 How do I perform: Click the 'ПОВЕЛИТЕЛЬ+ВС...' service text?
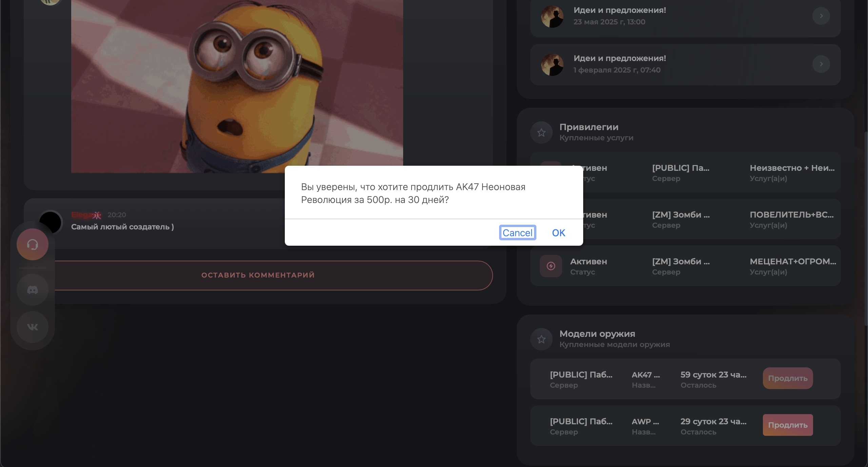coord(792,215)
